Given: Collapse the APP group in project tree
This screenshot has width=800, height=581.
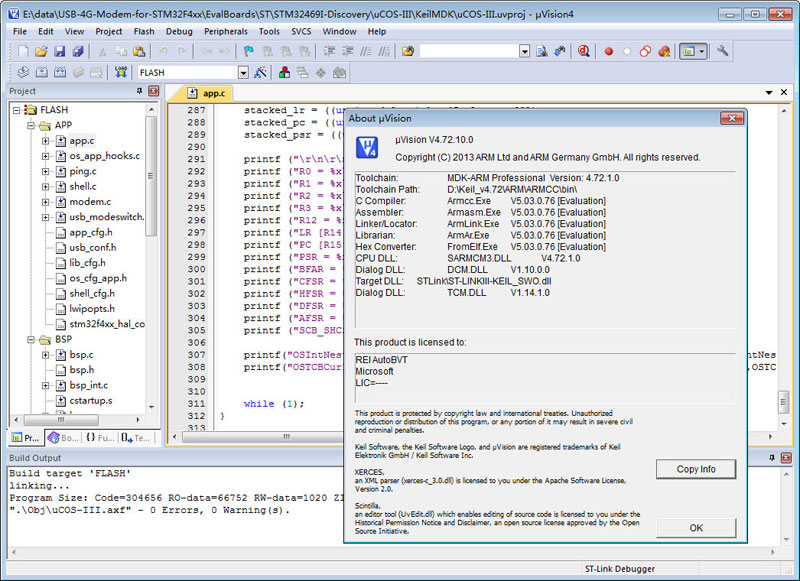Looking at the screenshot, I should click(x=31, y=126).
